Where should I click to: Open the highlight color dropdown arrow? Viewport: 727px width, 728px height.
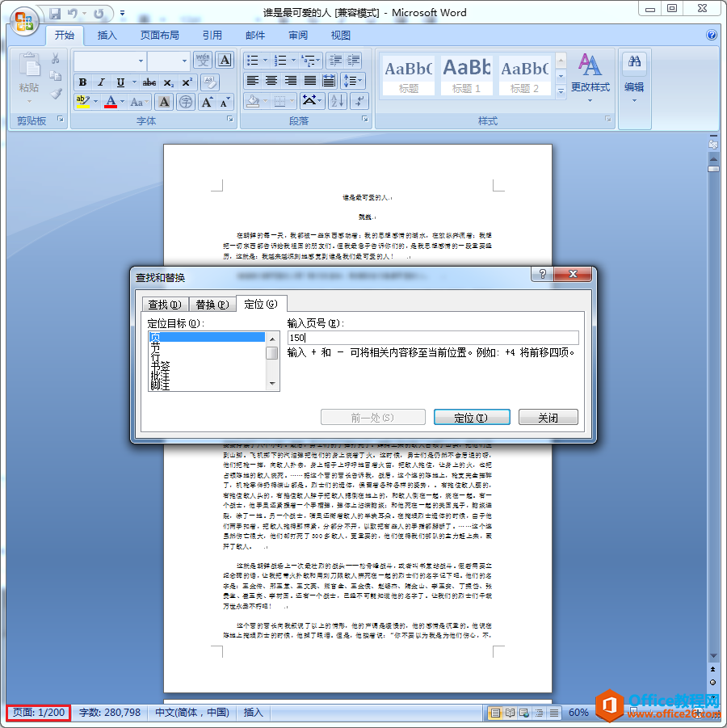click(95, 101)
